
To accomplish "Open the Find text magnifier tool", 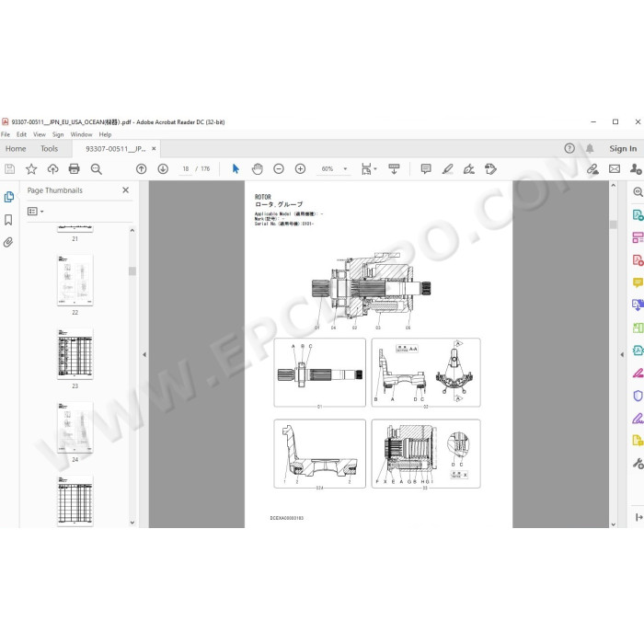I will 96,168.
